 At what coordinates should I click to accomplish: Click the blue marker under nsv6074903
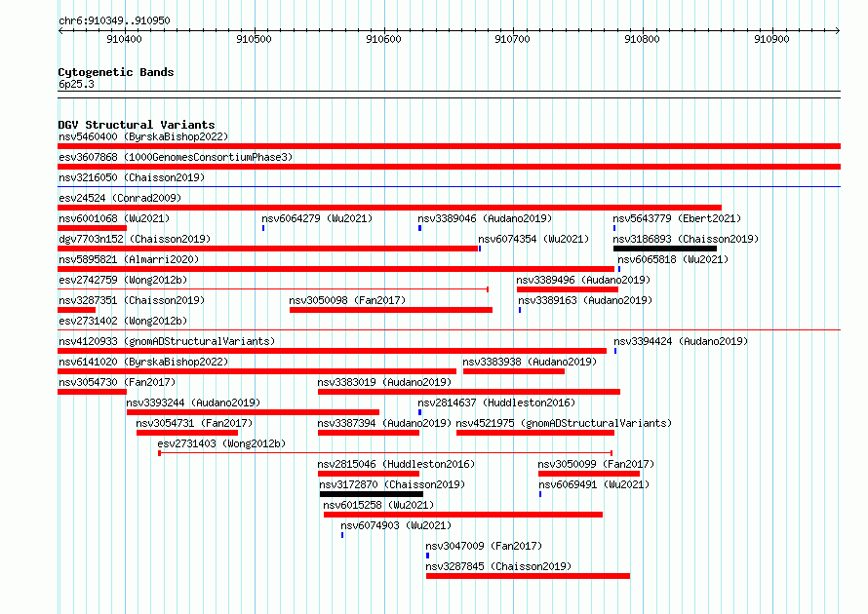coord(342,535)
